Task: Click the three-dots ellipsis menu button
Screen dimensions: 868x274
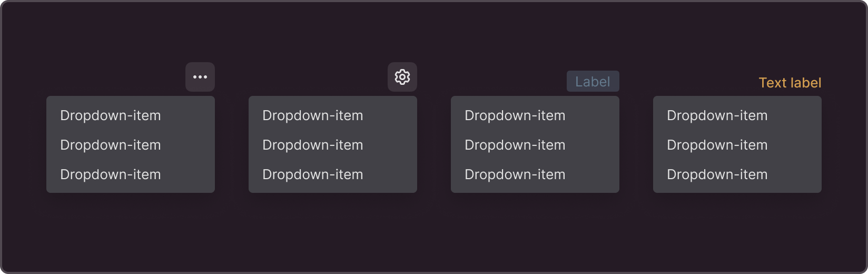Action: [x=200, y=77]
